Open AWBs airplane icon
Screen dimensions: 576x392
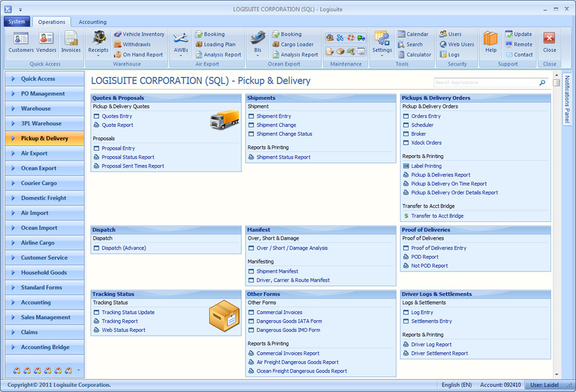click(181, 44)
